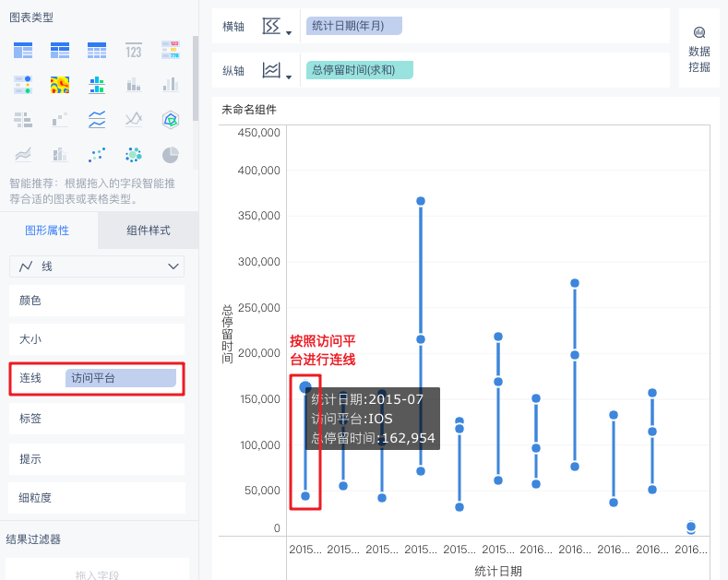Click the 450,000 y-axis label
Image resolution: width=728 pixels, height=580 pixels.
point(258,133)
